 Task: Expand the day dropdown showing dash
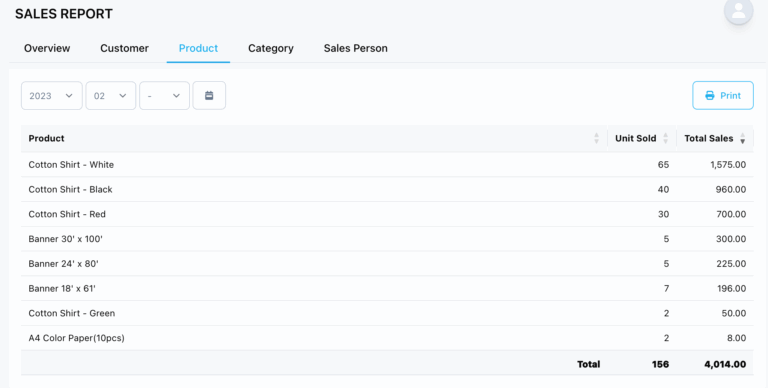point(165,96)
